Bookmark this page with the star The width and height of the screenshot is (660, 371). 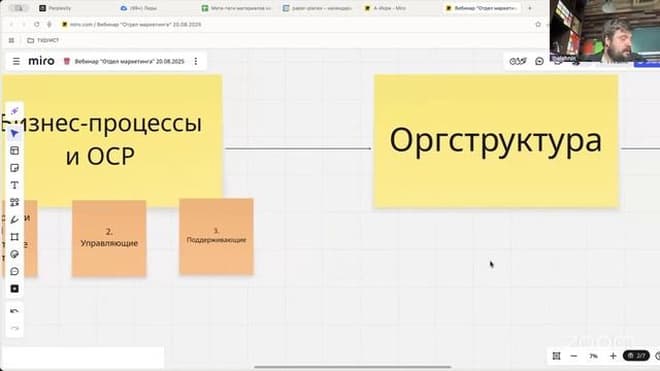tap(538, 24)
